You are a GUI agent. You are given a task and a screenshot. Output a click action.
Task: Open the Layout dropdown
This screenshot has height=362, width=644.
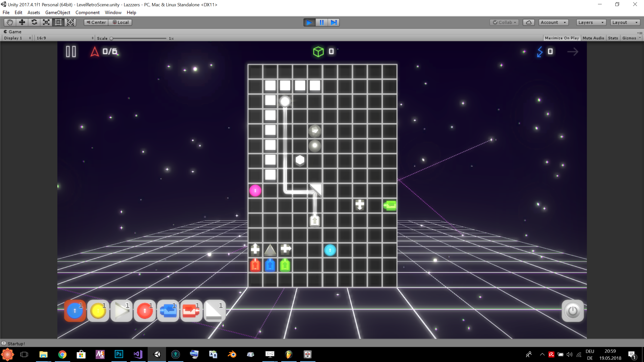(625, 22)
